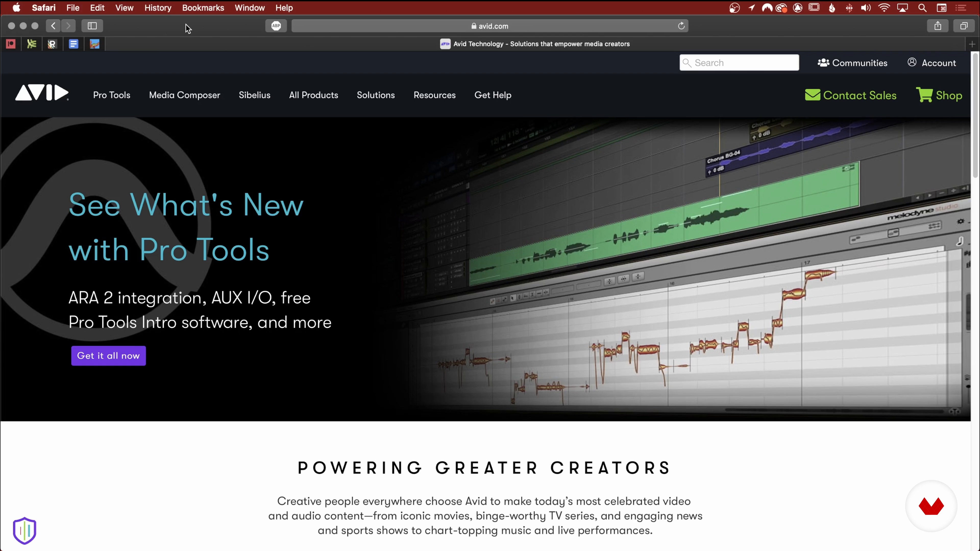Open the Edit menu
980x551 pixels.
[x=97, y=8]
